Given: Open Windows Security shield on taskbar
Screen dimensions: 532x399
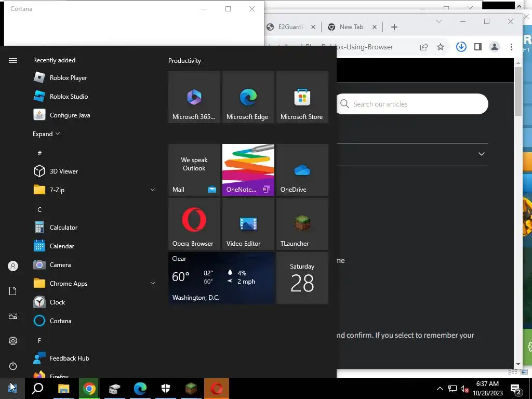Looking at the screenshot, I should coord(166,389).
